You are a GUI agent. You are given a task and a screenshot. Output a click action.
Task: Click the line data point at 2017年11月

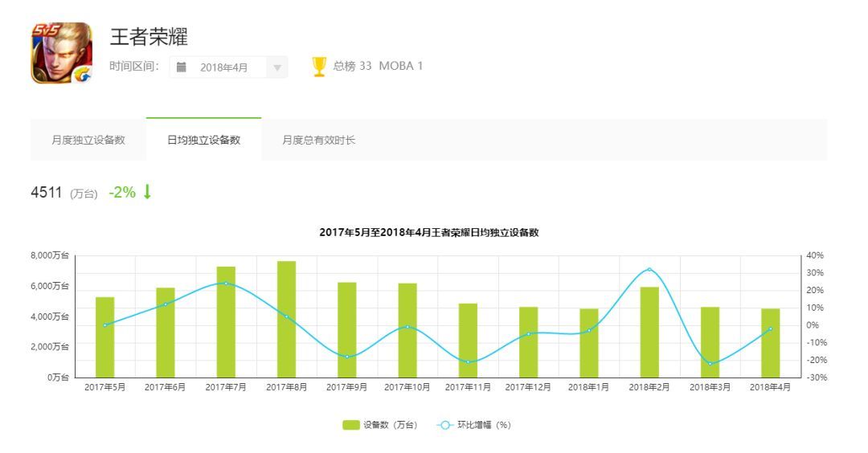tap(468, 361)
